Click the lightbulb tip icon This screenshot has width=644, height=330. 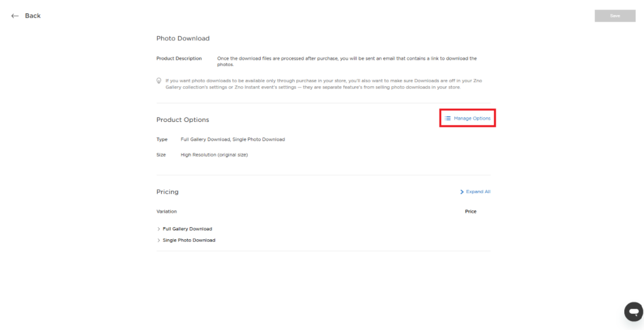pyautogui.click(x=159, y=80)
